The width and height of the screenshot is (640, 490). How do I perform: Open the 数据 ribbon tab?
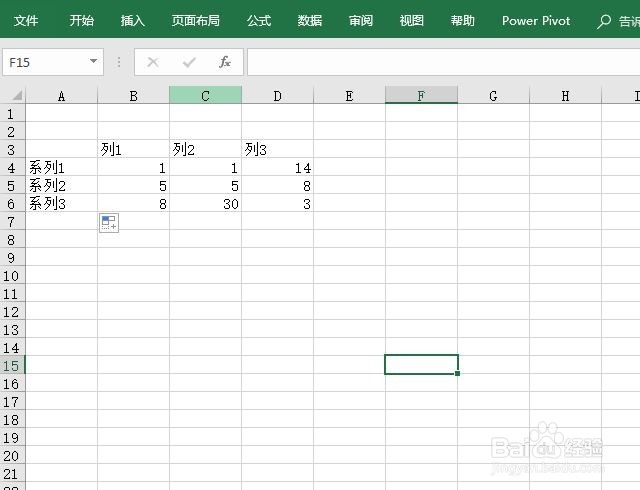click(x=310, y=20)
